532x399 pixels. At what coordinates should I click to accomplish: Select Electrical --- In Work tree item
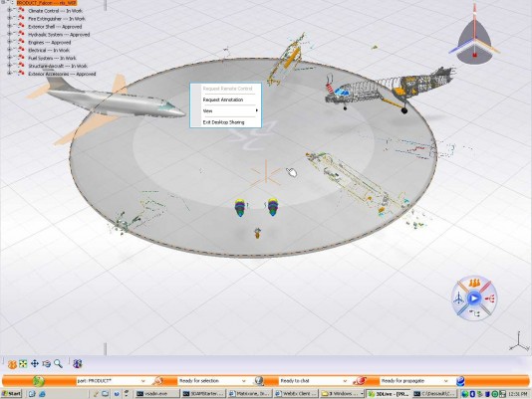point(49,50)
